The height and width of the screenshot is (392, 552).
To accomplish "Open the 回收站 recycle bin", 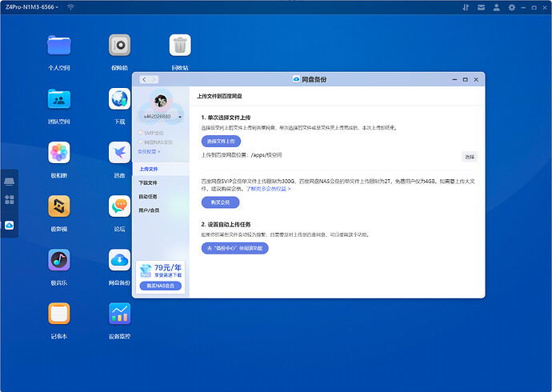I will [x=179, y=45].
